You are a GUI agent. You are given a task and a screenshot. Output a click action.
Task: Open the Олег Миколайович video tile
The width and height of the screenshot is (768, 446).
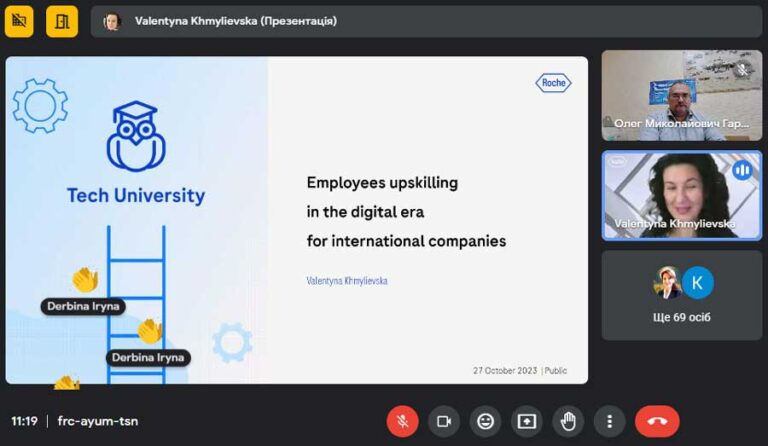click(682, 95)
